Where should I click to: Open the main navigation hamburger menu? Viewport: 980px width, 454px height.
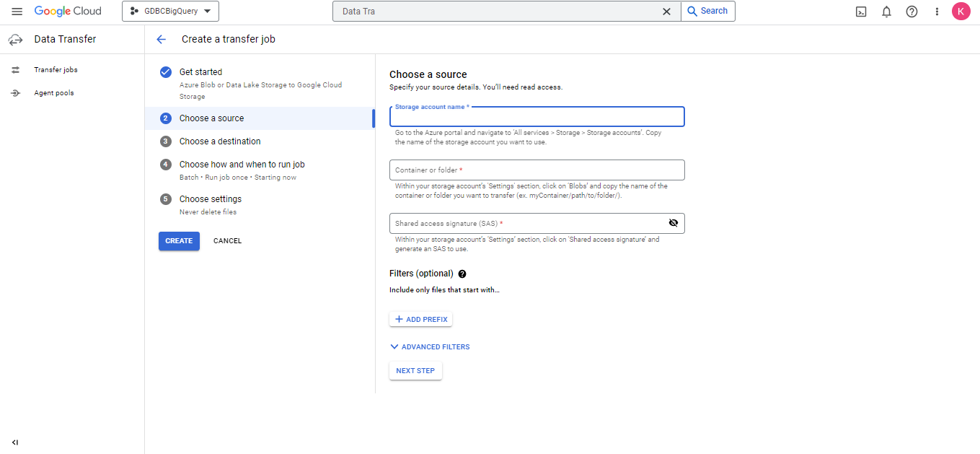[17, 12]
